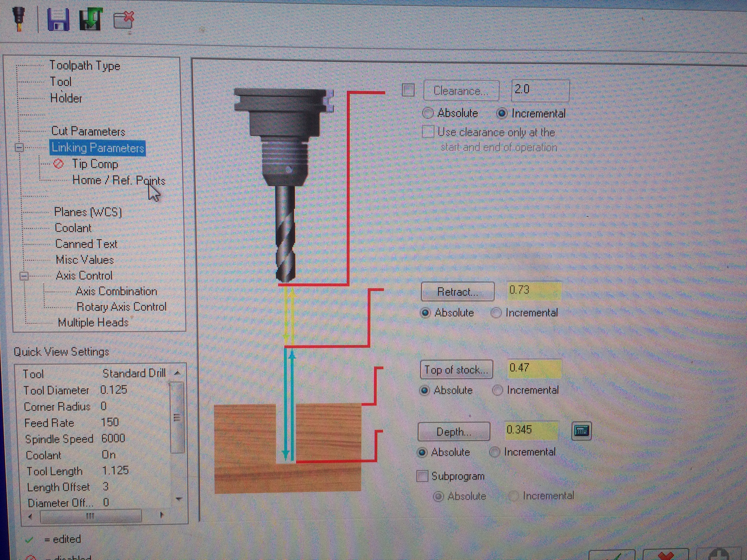The height and width of the screenshot is (560, 747).
Task: Set Retract to Incremental
Action: click(x=496, y=313)
